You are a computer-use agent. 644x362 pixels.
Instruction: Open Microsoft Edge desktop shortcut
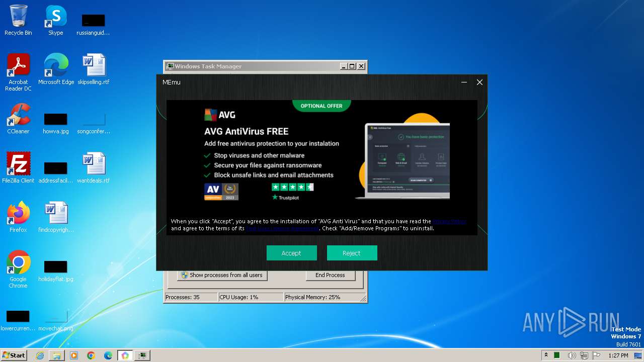56,69
